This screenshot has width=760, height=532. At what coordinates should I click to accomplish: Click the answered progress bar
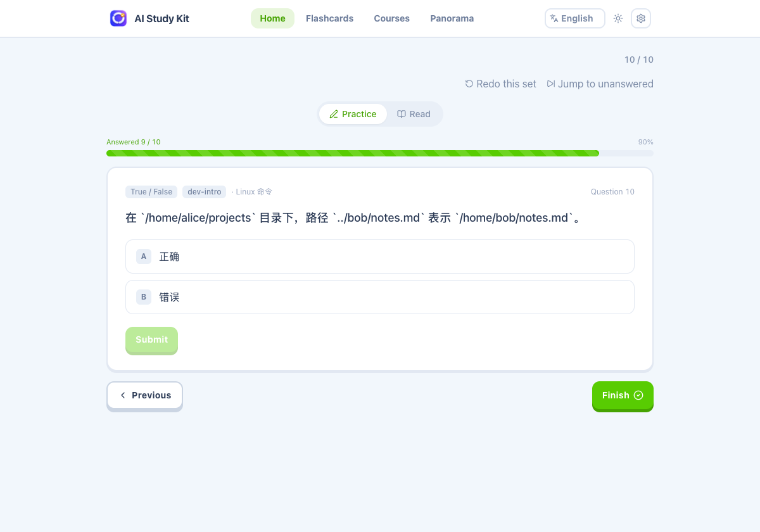tap(380, 153)
